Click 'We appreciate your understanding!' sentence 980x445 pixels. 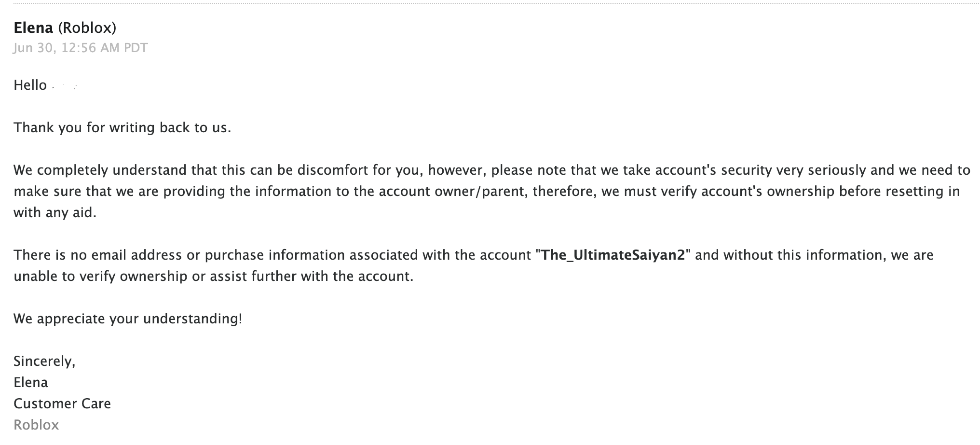128,319
